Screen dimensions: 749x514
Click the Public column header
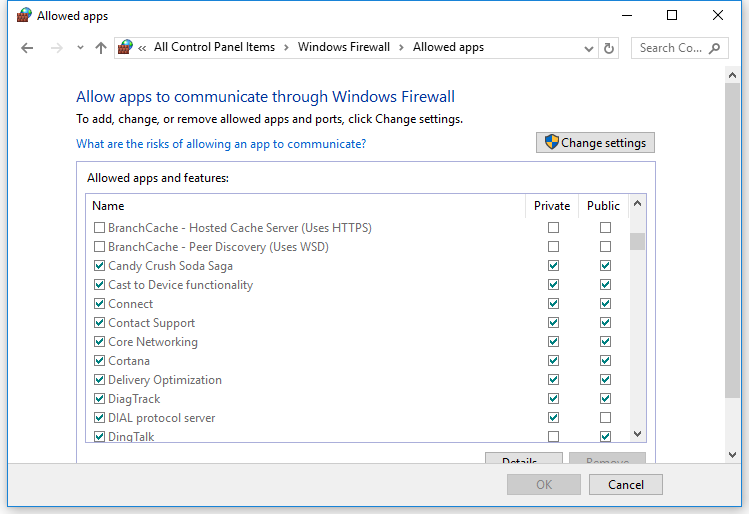[603, 206]
